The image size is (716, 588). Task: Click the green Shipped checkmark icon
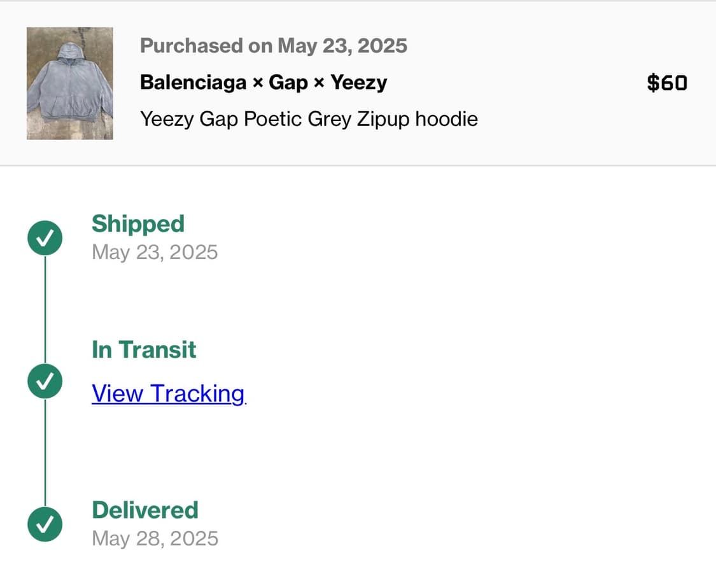[45, 238]
